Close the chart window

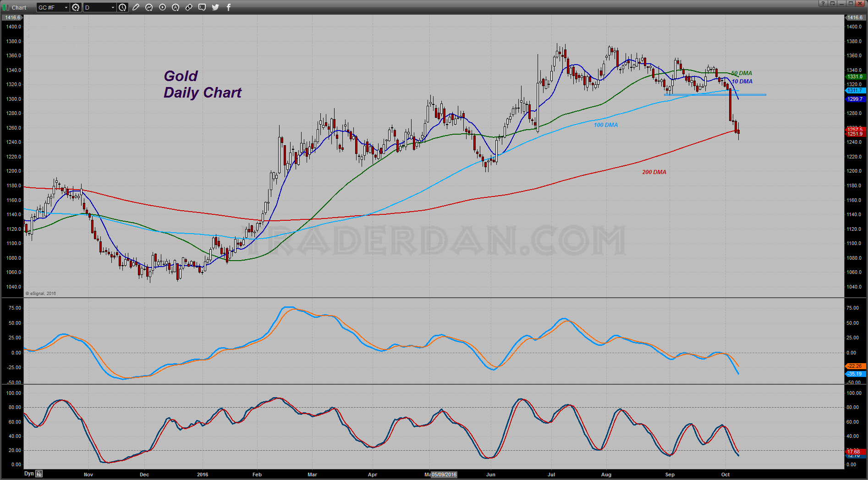coord(861,3)
